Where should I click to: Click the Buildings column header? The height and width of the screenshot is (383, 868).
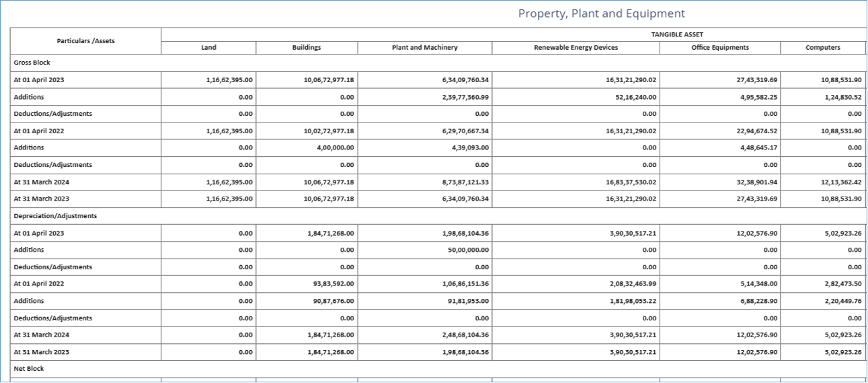[307, 48]
